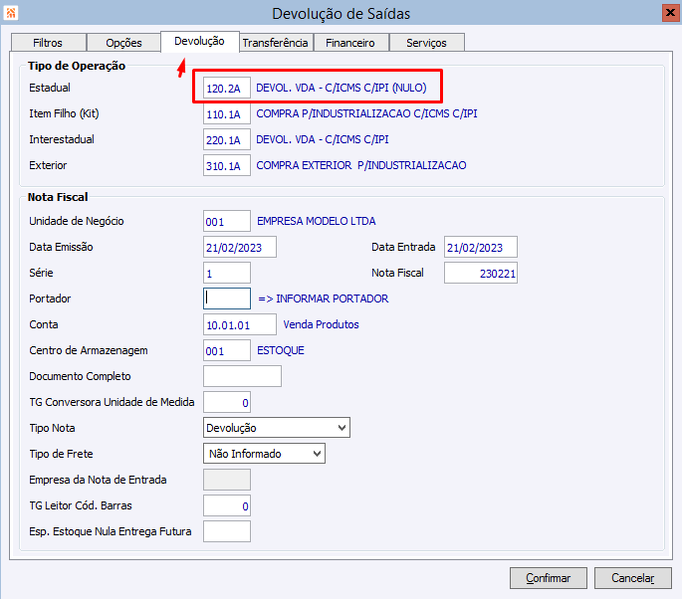Focus the Interestadual code field 220.1A

point(227,140)
